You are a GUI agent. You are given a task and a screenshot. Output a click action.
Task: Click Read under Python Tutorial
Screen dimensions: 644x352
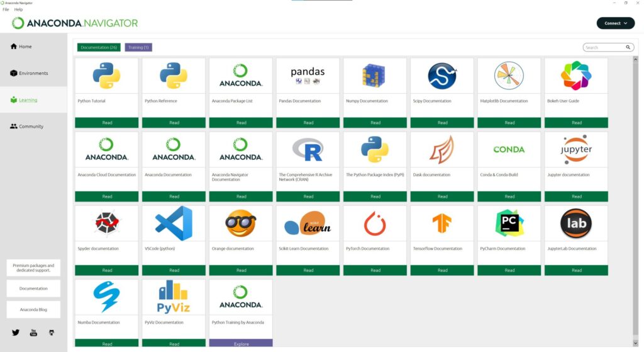click(107, 123)
